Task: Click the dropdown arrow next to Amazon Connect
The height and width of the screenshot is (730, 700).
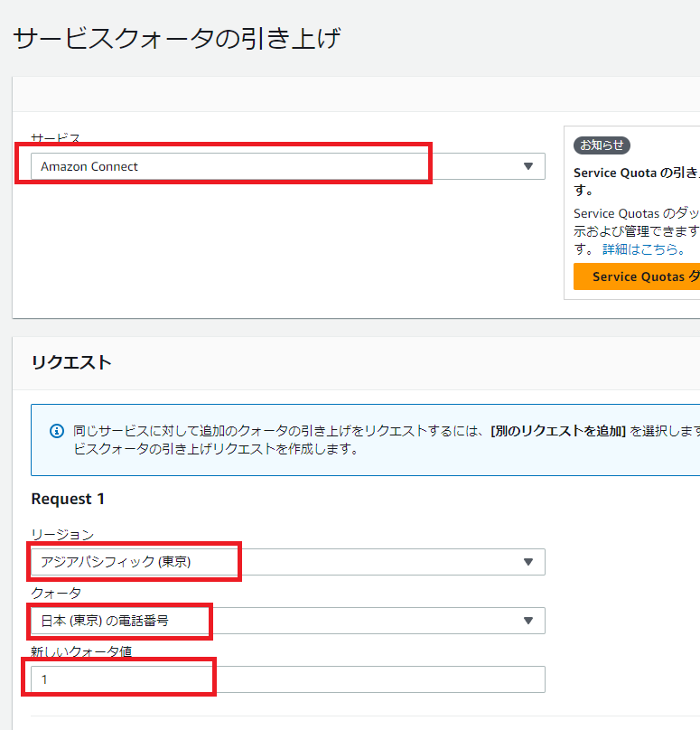Action: coord(527,166)
